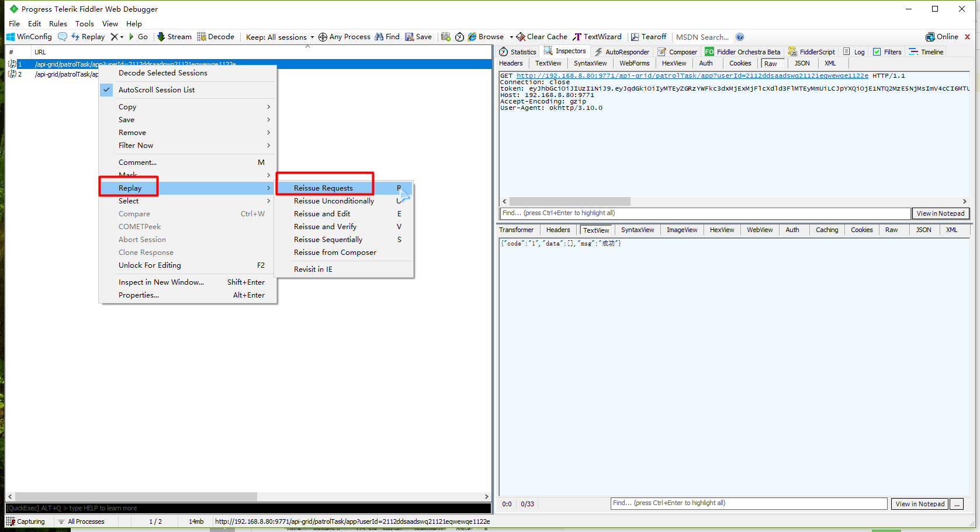The width and height of the screenshot is (980, 532).
Task: Click the MSDN Search input box
Action: [702, 37]
